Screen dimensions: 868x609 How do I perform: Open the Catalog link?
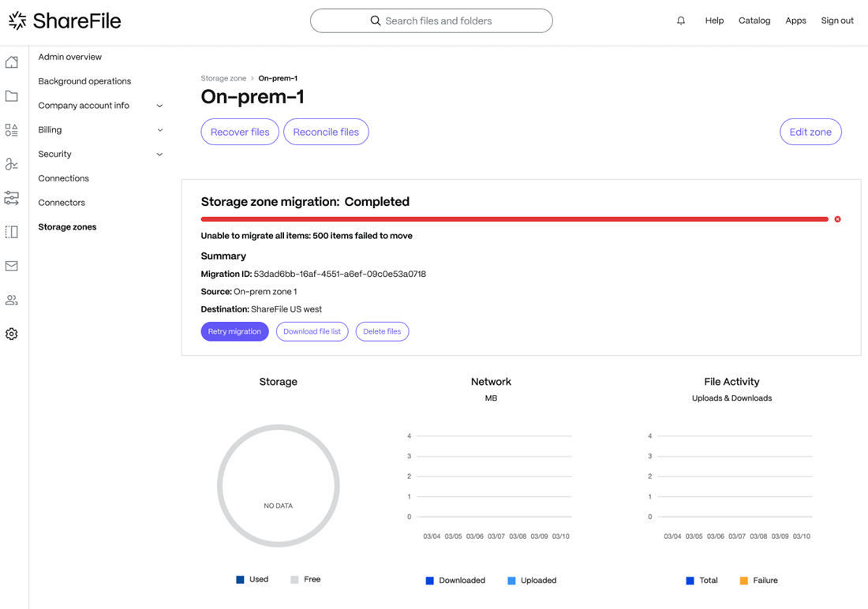754,21
